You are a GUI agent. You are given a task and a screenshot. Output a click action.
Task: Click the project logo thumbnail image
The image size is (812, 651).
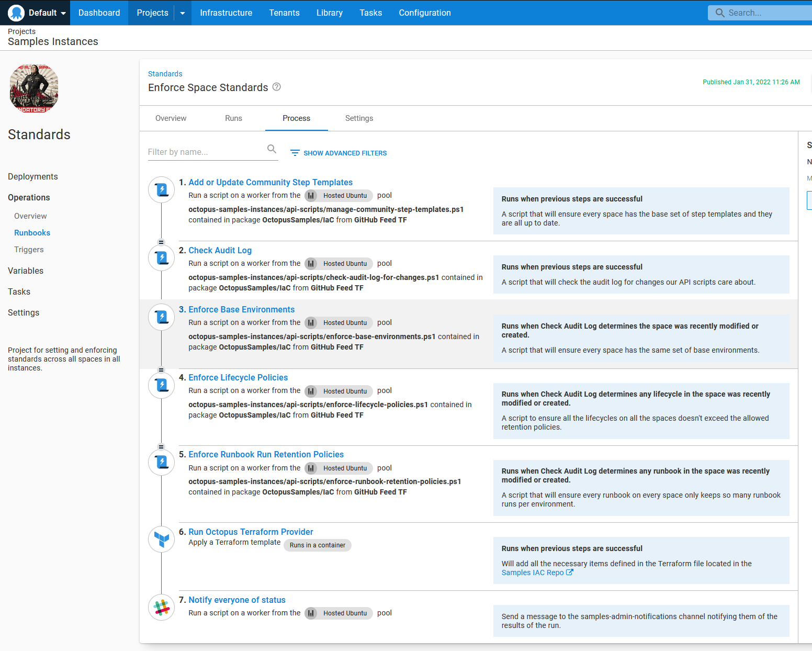coord(34,88)
